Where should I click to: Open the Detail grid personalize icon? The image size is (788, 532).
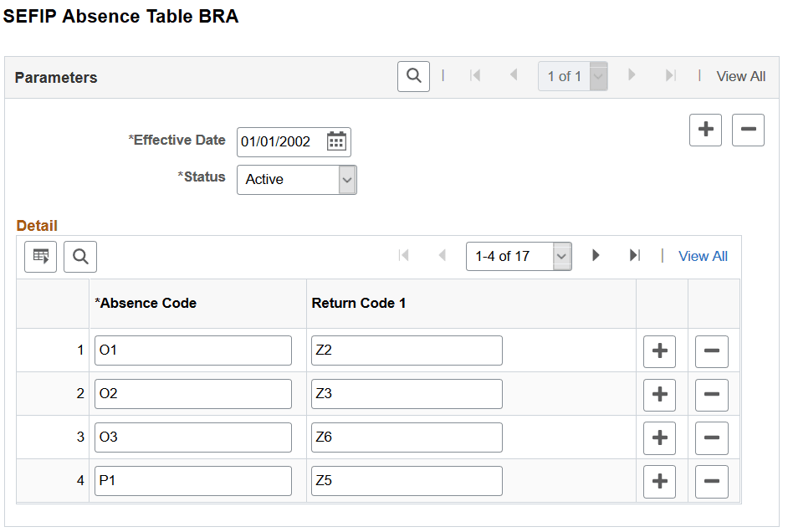39,256
